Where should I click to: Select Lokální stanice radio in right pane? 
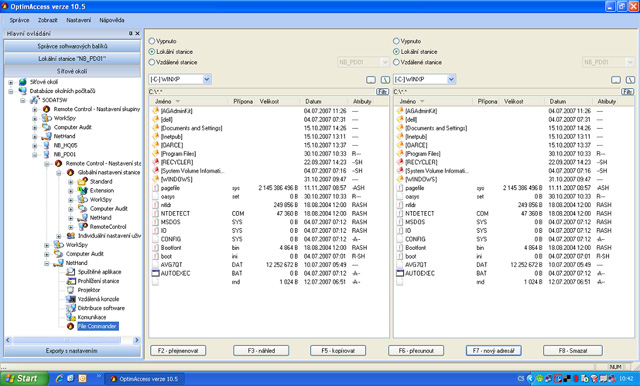click(x=396, y=52)
